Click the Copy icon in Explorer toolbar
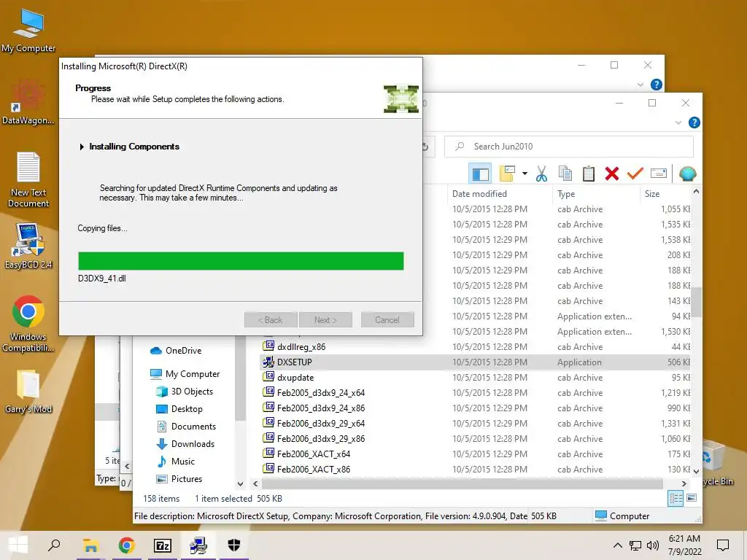The height and width of the screenshot is (560, 747). tap(565, 174)
